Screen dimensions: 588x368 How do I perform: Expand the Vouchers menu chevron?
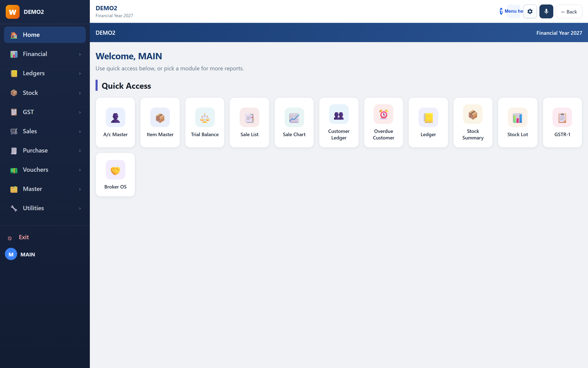[x=80, y=170]
